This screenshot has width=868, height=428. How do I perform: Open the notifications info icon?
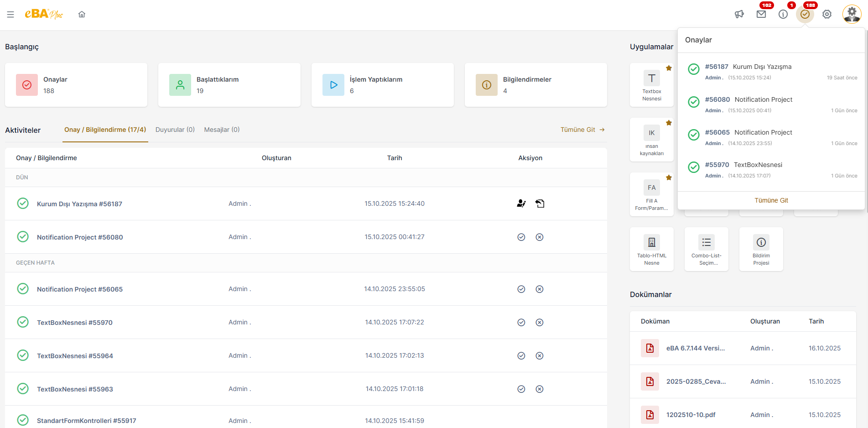(x=783, y=15)
